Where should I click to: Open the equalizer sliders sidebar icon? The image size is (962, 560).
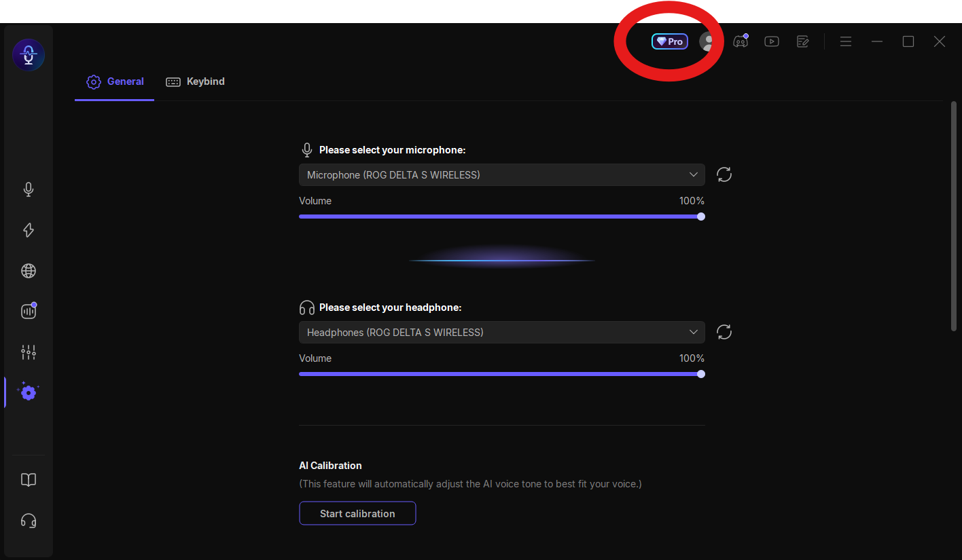pyautogui.click(x=29, y=352)
